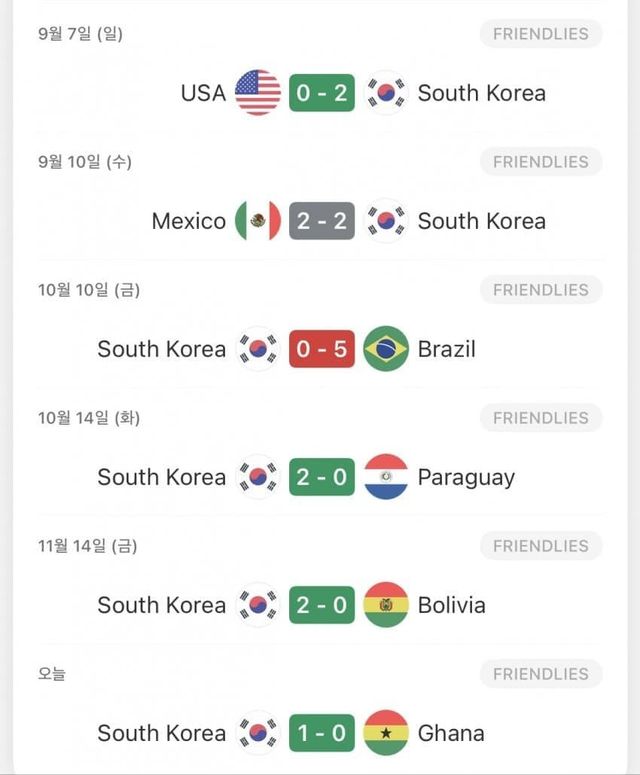Screen dimensions: 640x775
Task: Select the Ghana team name
Action: pos(451,733)
